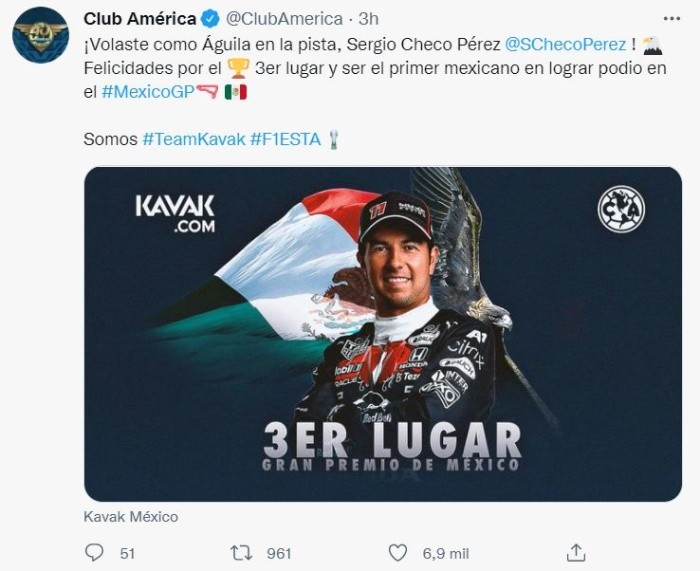This screenshot has height=571, width=700.
Task: Click the blue verified badge
Action: point(212,19)
